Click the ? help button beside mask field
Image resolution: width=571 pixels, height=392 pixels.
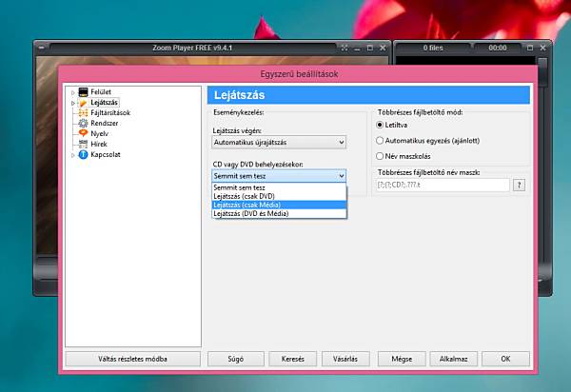[519, 185]
